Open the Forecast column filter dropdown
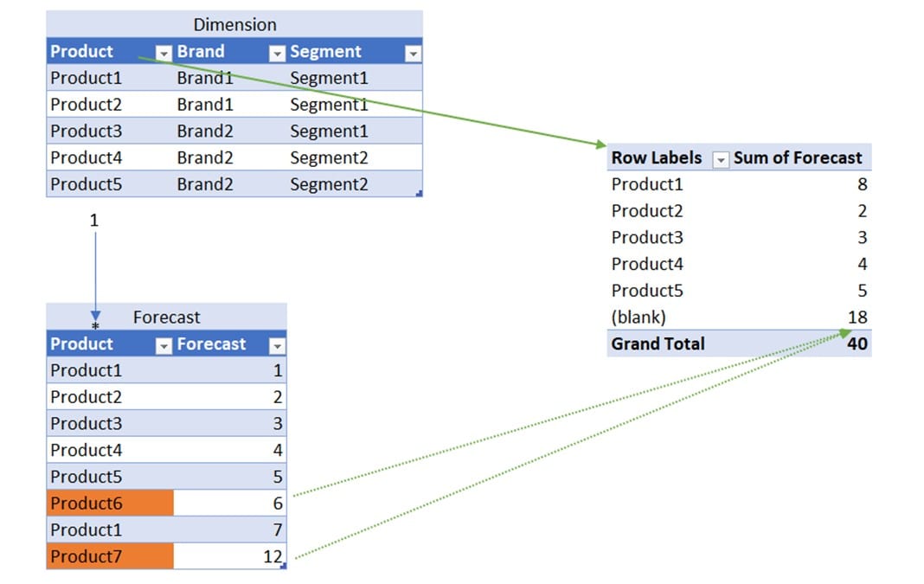 click(x=277, y=346)
